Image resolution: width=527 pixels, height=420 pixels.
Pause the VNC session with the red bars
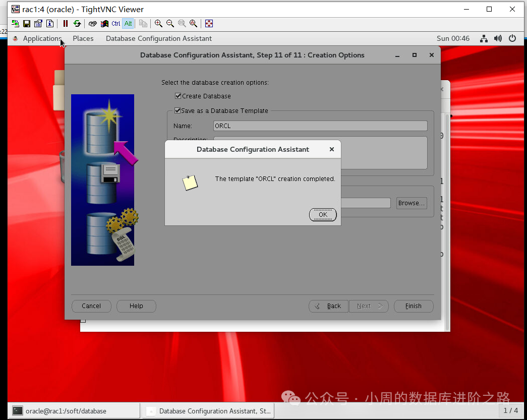pos(65,24)
